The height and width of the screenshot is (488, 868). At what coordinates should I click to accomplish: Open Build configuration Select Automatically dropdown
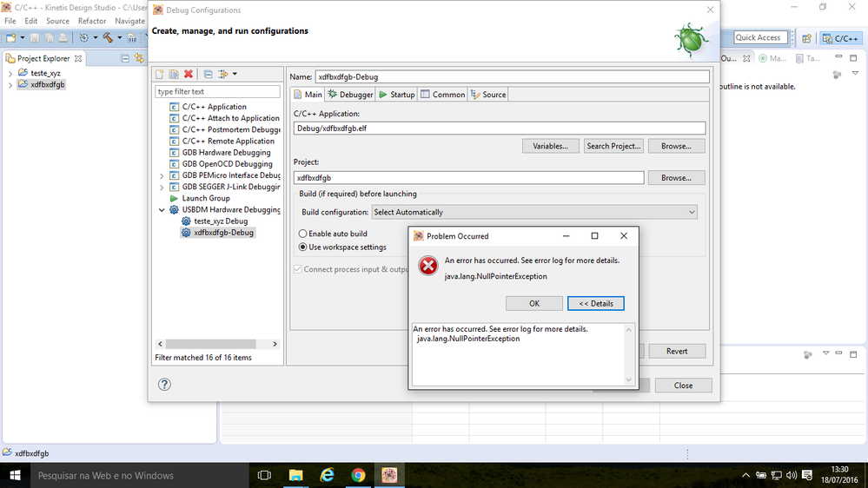(x=534, y=213)
